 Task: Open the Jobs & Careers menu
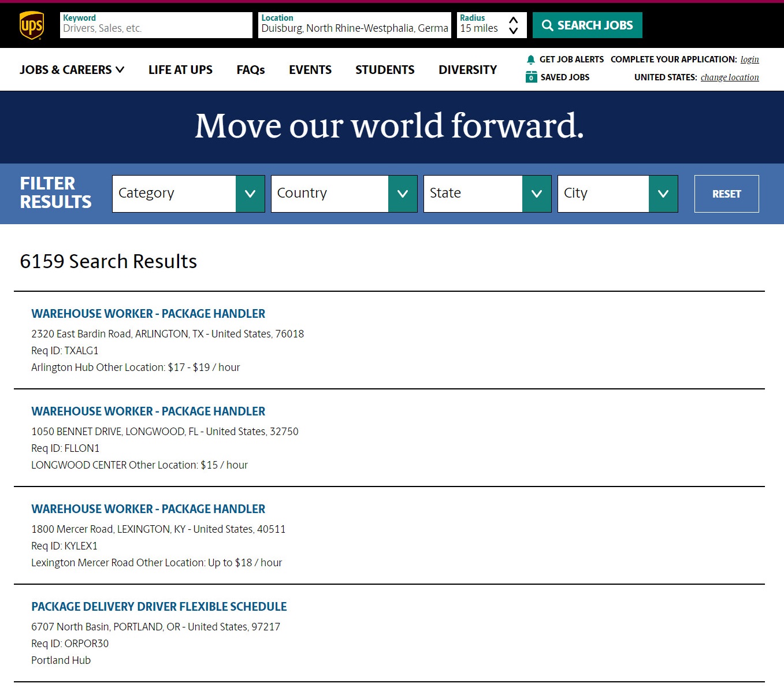[72, 70]
